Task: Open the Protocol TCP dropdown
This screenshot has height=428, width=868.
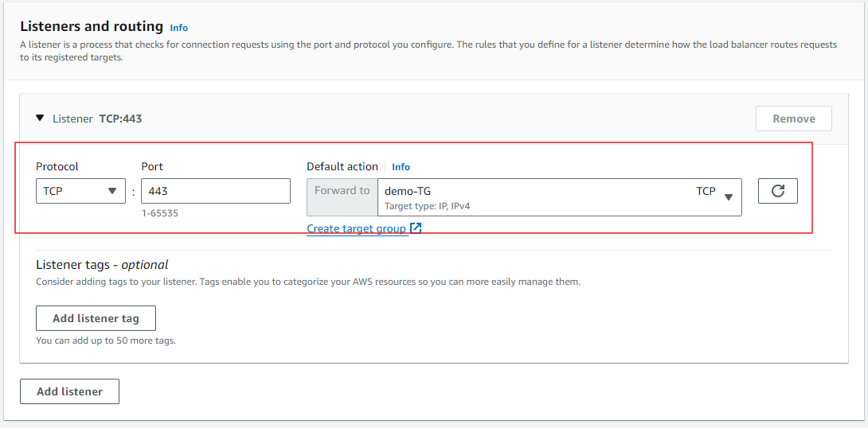Action: coord(80,191)
